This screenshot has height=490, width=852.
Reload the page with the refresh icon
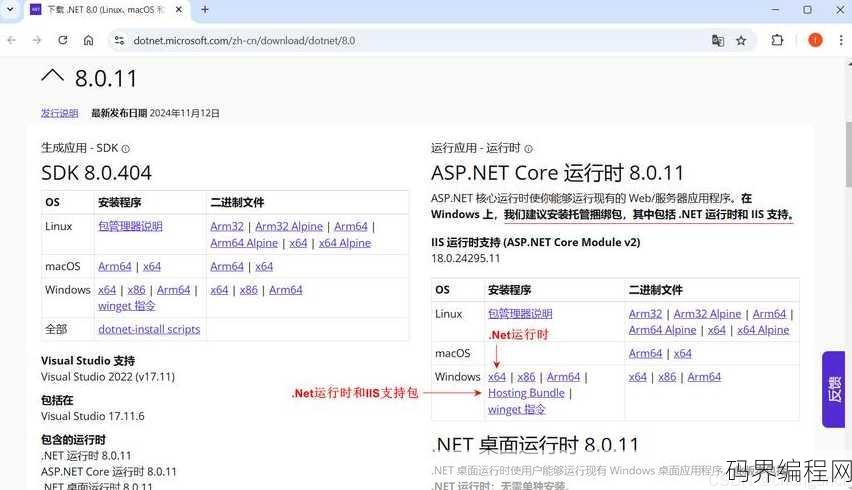point(63,40)
